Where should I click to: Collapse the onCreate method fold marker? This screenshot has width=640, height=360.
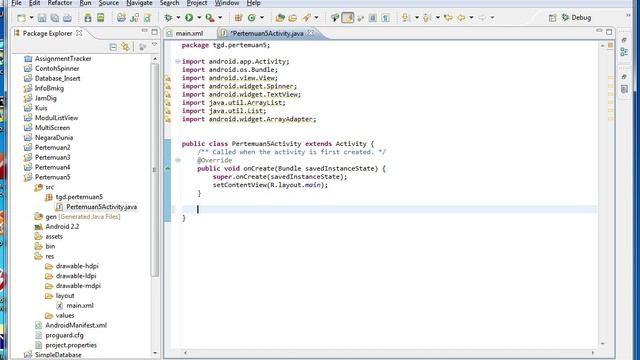point(178,160)
